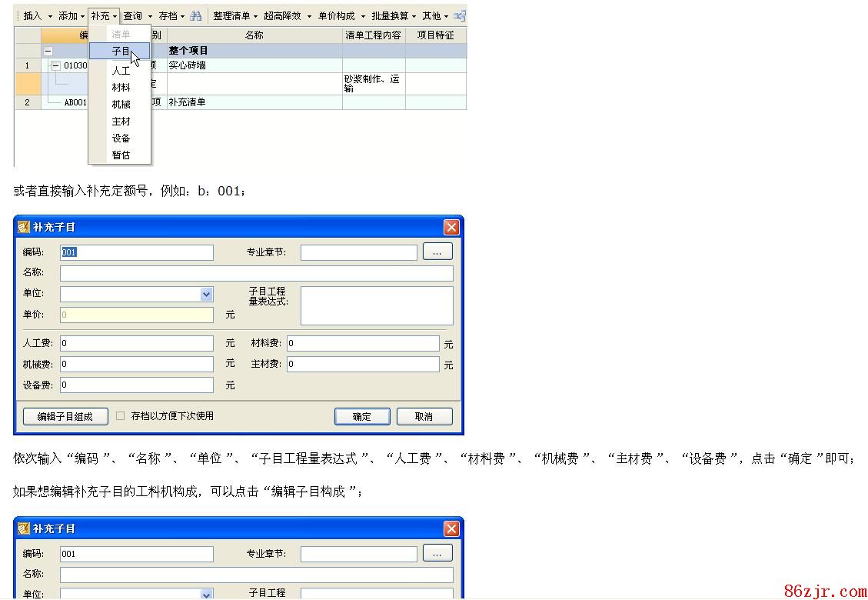Click the 取消 button

coord(424,416)
